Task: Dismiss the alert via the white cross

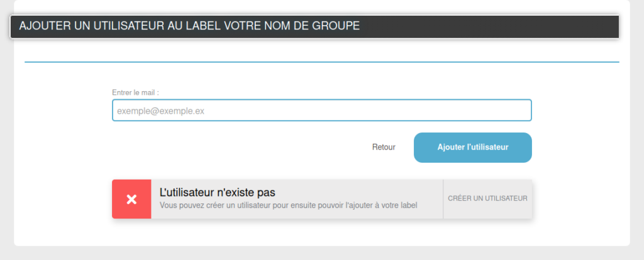Action: coord(131,199)
